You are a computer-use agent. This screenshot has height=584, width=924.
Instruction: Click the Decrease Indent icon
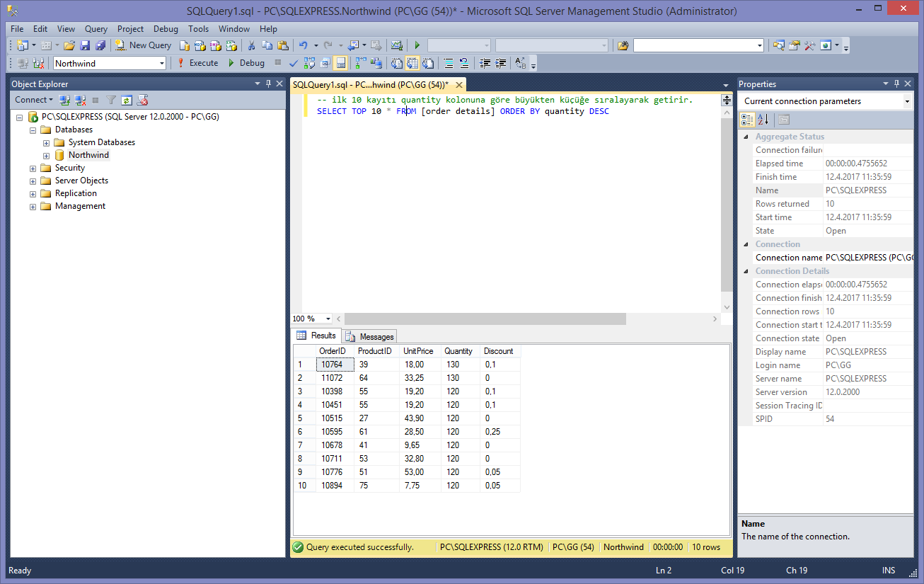pyautogui.click(x=485, y=63)
